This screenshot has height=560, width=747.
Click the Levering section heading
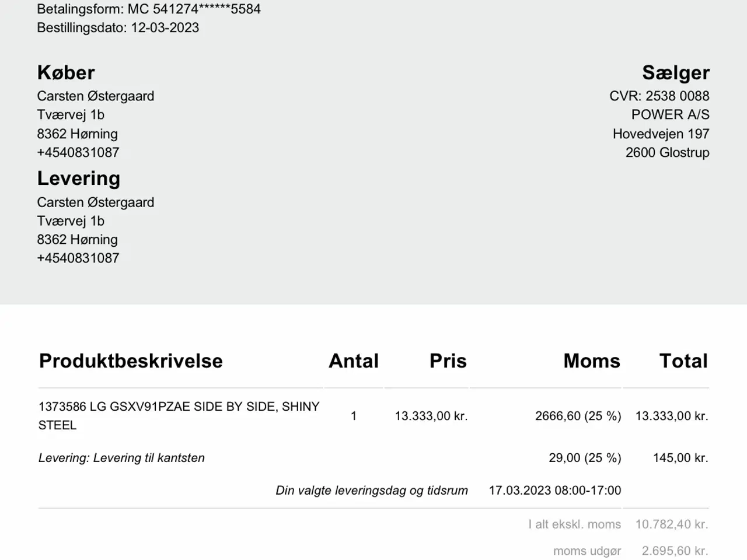pyautogui.click(x=78, y=178)
